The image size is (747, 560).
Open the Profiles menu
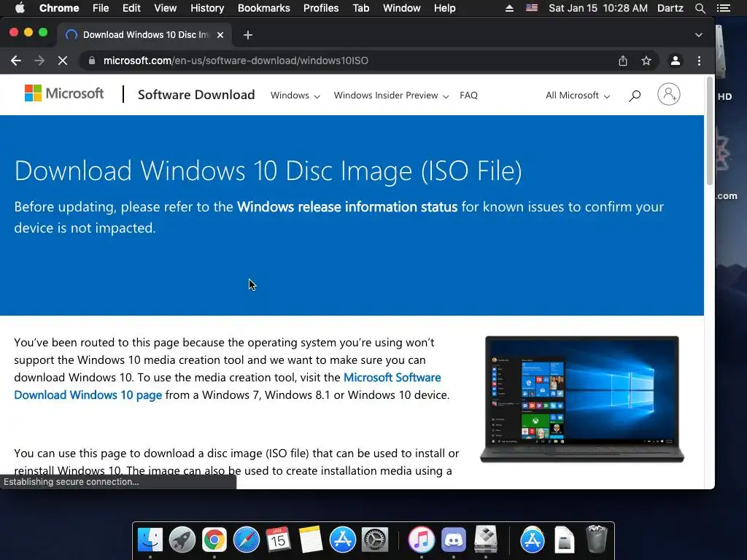321,8
